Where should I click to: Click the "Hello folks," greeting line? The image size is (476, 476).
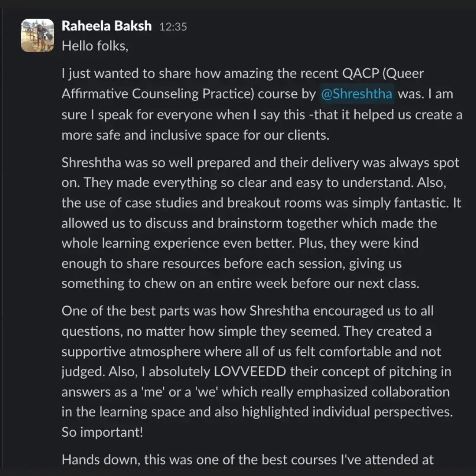(x=95, y=46)
